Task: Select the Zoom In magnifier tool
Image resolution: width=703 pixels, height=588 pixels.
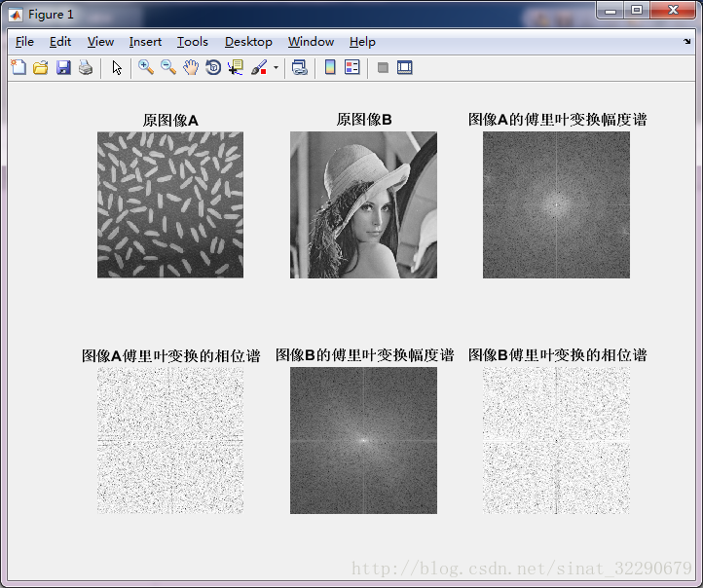Action: (146, 67)
